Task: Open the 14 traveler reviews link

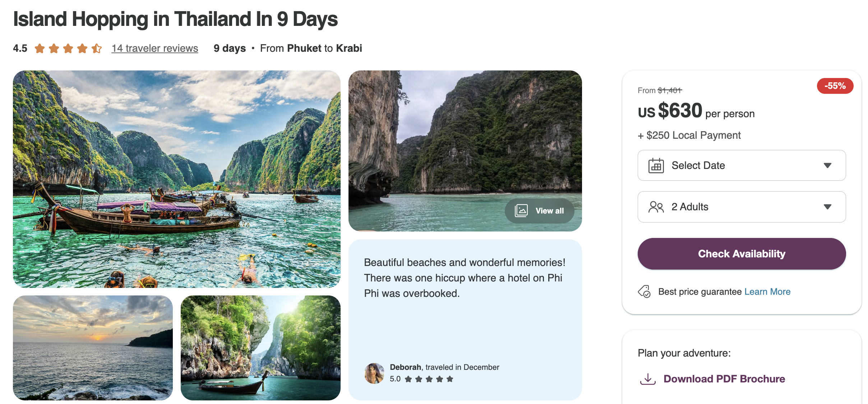Action: point(154,48)
